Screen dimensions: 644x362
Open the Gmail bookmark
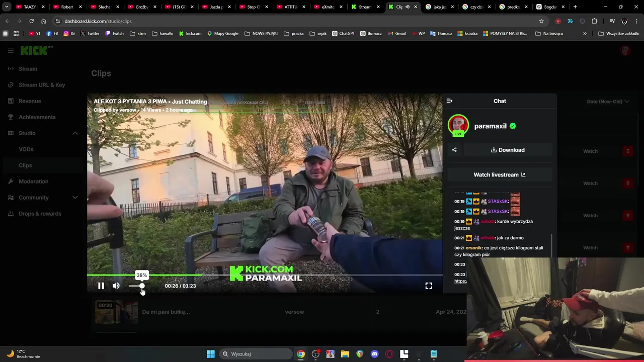click(x=396, y=34)
